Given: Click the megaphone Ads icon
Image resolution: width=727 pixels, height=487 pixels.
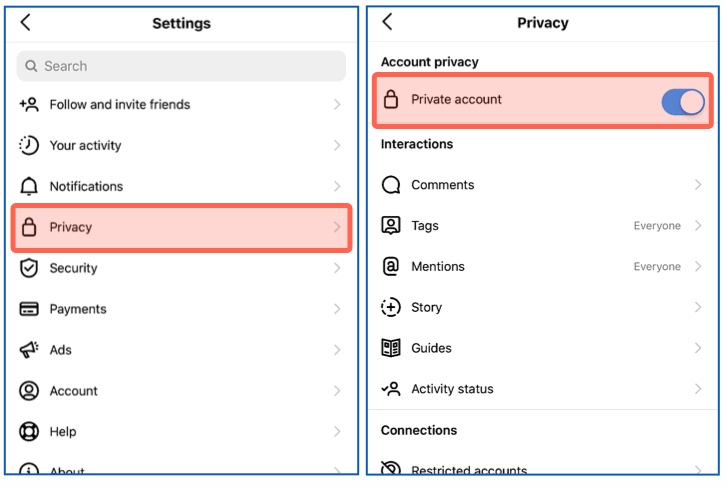Looking at the screenshot, I should pos(29,350).
